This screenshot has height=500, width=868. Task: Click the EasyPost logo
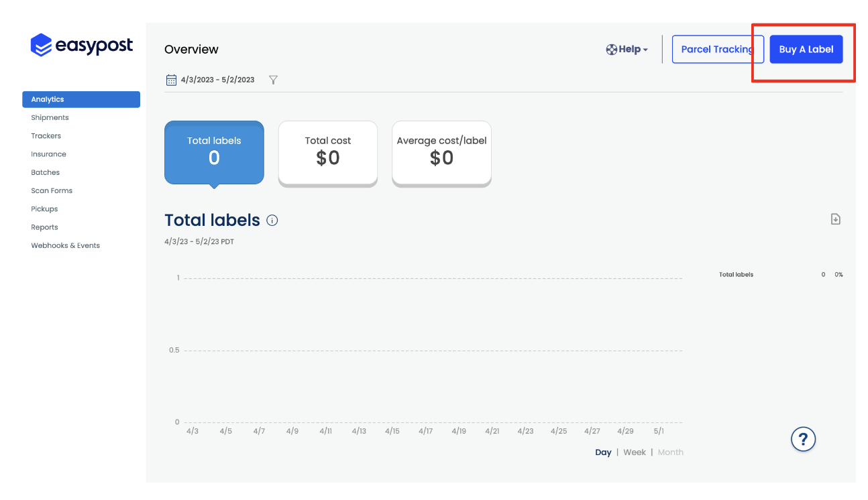tap(82, 45)
